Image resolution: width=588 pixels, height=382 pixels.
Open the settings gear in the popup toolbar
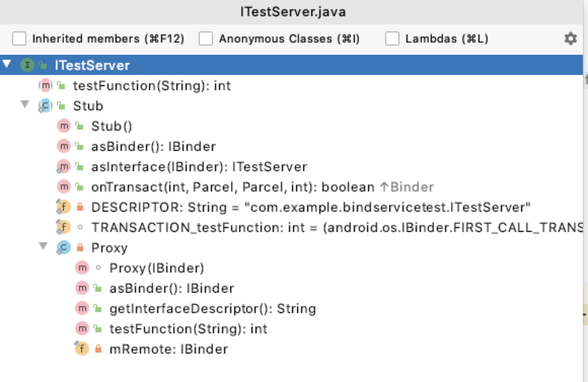(570, 38)
